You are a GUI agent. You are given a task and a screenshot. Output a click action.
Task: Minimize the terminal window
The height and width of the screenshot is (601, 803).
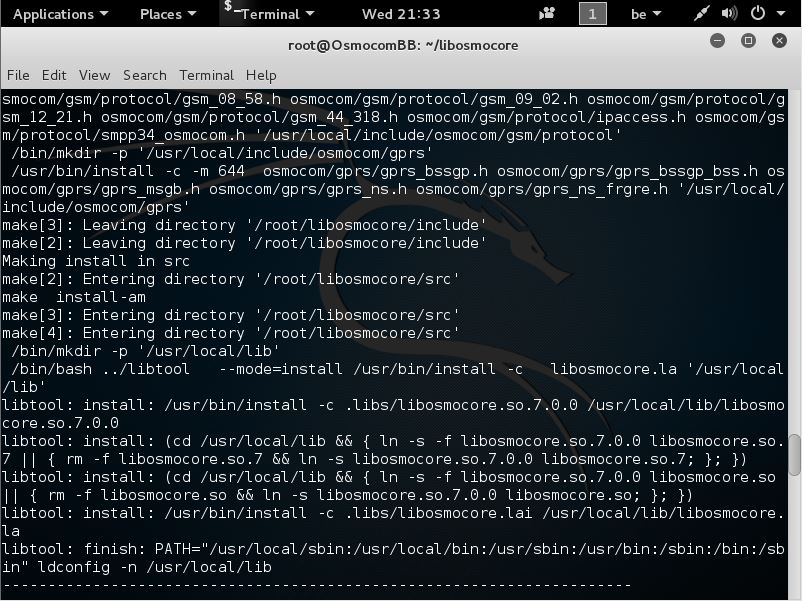[x=717, y=40]
